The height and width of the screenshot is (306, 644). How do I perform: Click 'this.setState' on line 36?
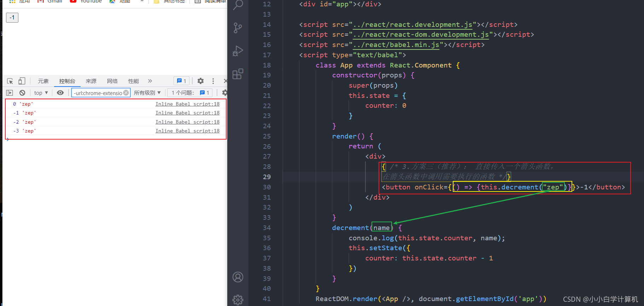point(375,248)
